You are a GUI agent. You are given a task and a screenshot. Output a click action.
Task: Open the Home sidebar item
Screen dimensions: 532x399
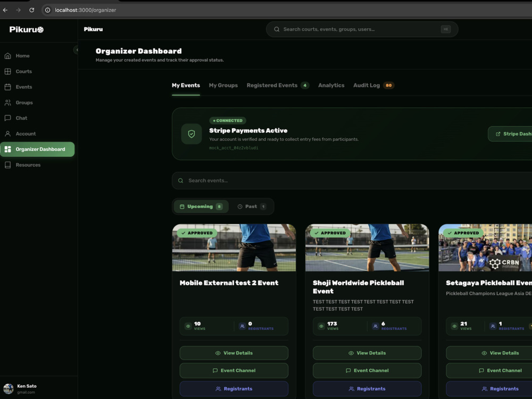[37, 56]
